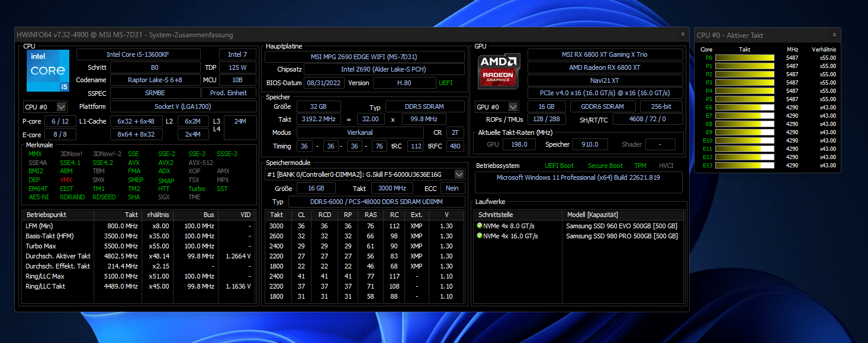Click the GDDR6 SDRAM value

point(603,106)
